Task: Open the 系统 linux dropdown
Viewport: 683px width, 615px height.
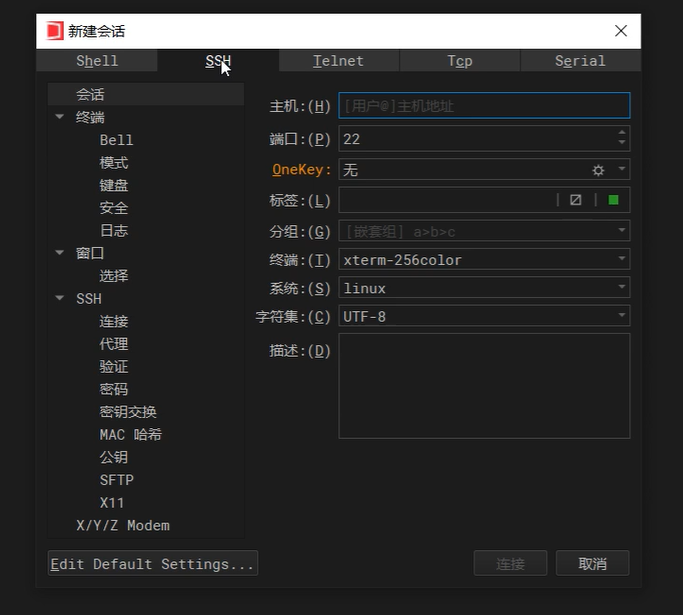Action: 622,287
